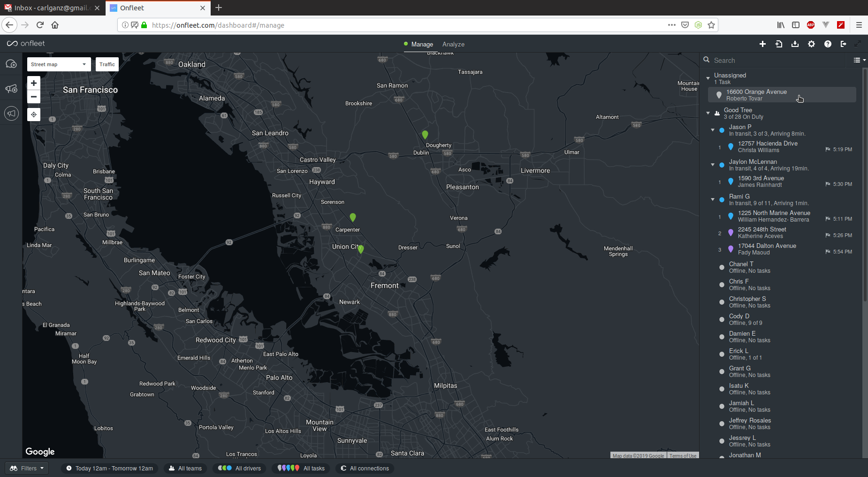Collapse Rami G's task list

(x=713, y=200)
